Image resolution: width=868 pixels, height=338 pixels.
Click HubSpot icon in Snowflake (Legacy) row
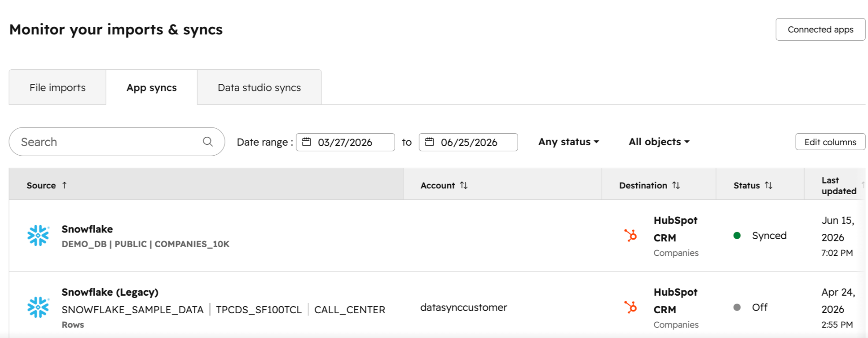tap(631, 307)
